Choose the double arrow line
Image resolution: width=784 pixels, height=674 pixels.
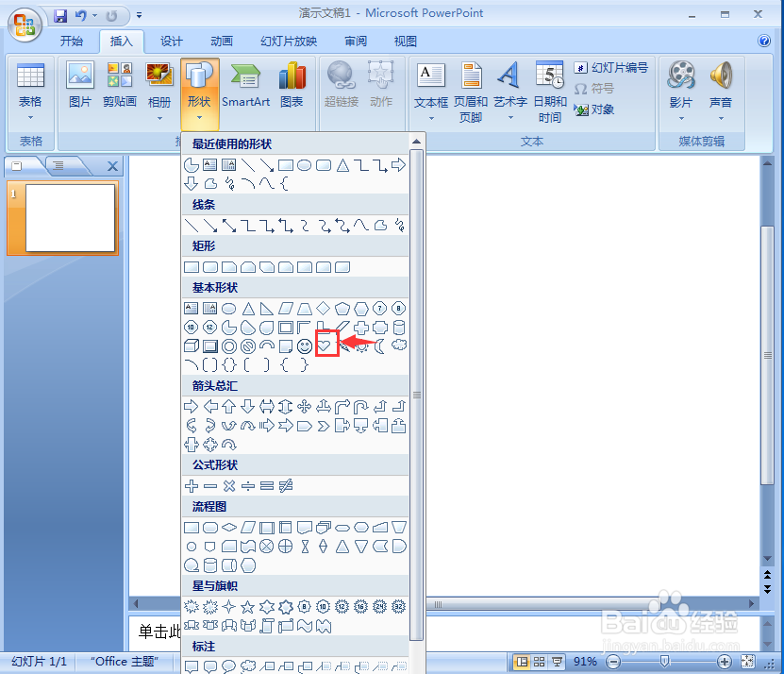pyautogui.click(x=229, y=226)
